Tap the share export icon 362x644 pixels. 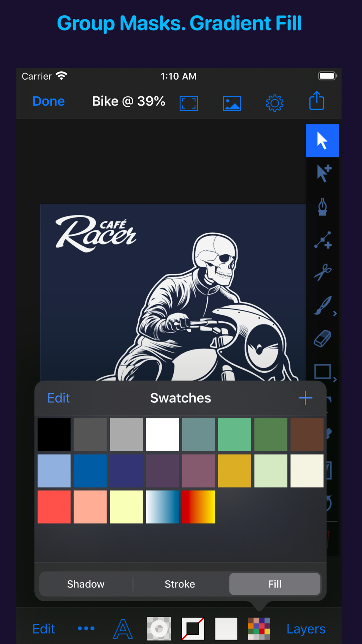point(317,101)
